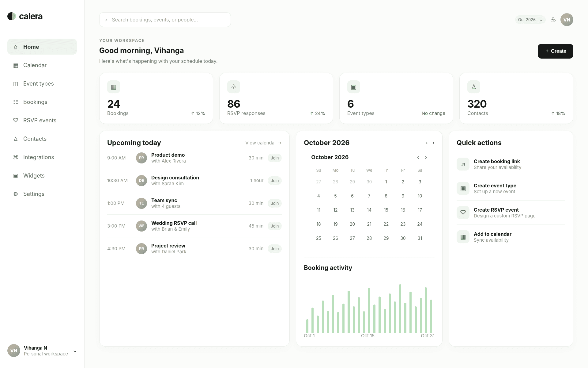588x368 pixels.
Task: Click 'Personal workspace' label in sidebar
Action: pyautogui.click(x=46, y=354)
